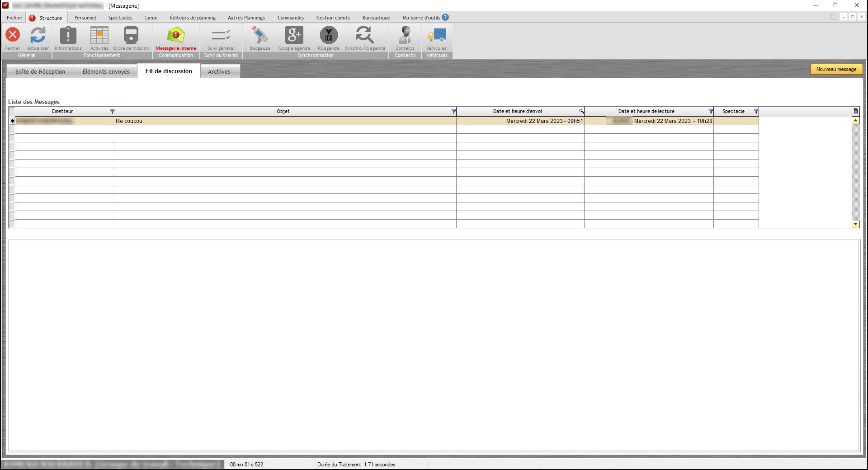
Task: Open the Badgeuse tool
Action: click(x=260, y=35)
